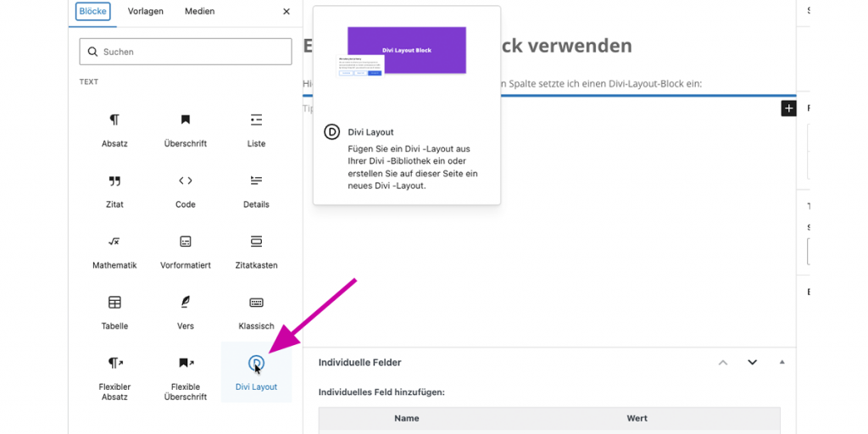
Task: Move Individuelle Felder panel up
Action: pyautogui.click(x=723, y=363)
